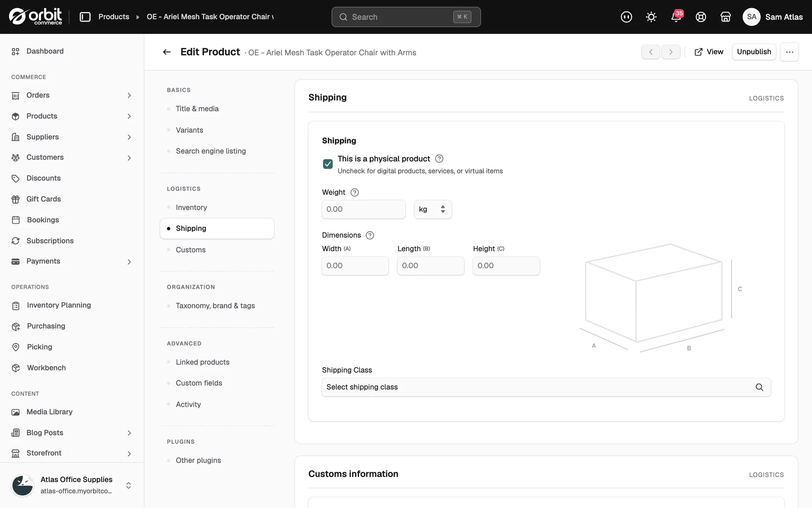Click the Unpublish button
Image resolution: width=812 pixels, height=508 pixels.
click(754, 52)
